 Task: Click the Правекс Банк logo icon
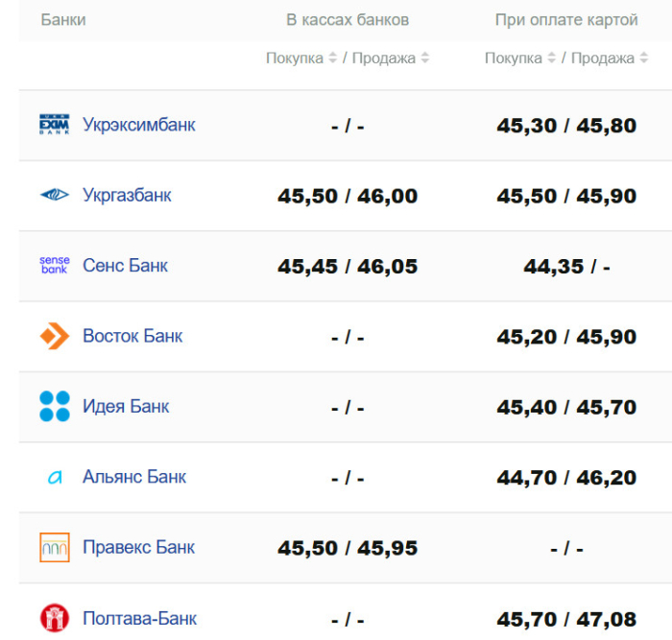pyautogui.click(x=54, y=547)
